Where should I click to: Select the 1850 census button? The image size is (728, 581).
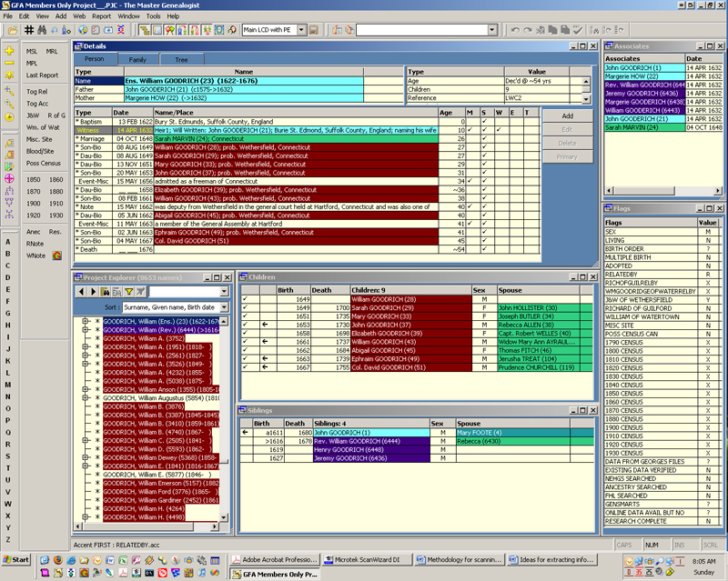[33, 180]
